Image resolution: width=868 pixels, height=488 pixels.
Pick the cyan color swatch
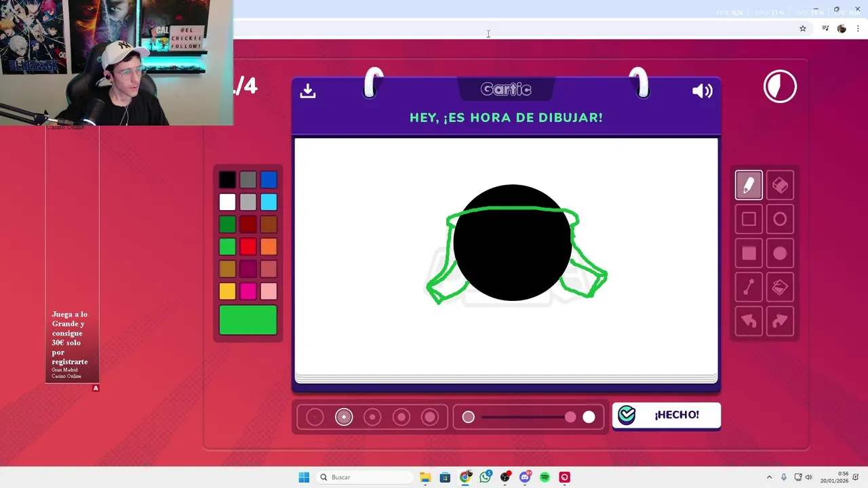tap(269, 202)
